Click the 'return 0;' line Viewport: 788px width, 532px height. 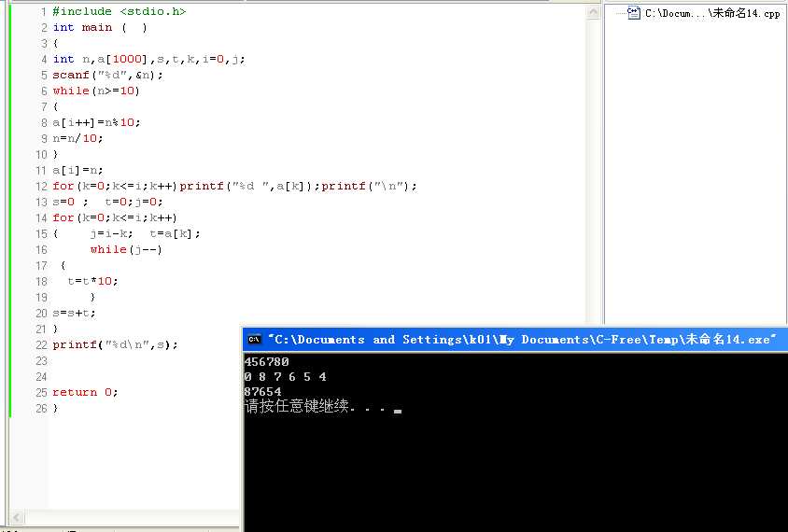click(x=85, y=392)
